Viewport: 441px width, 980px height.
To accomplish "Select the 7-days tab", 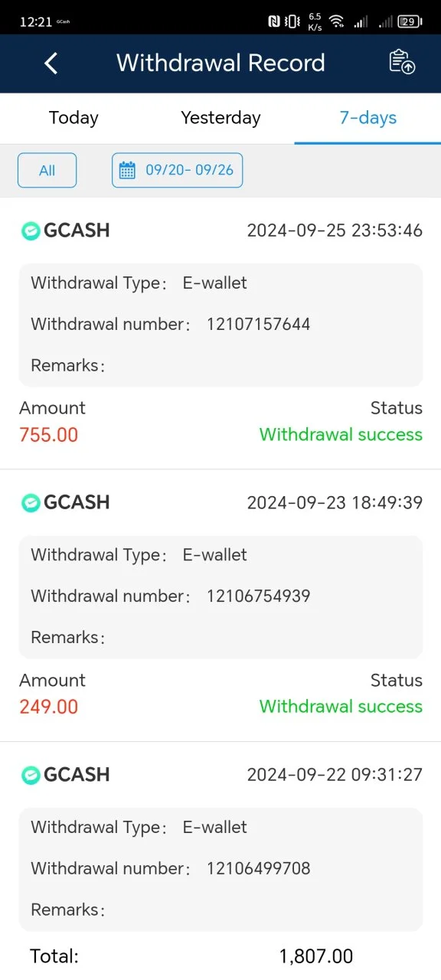I will click(x=367, y=118).
